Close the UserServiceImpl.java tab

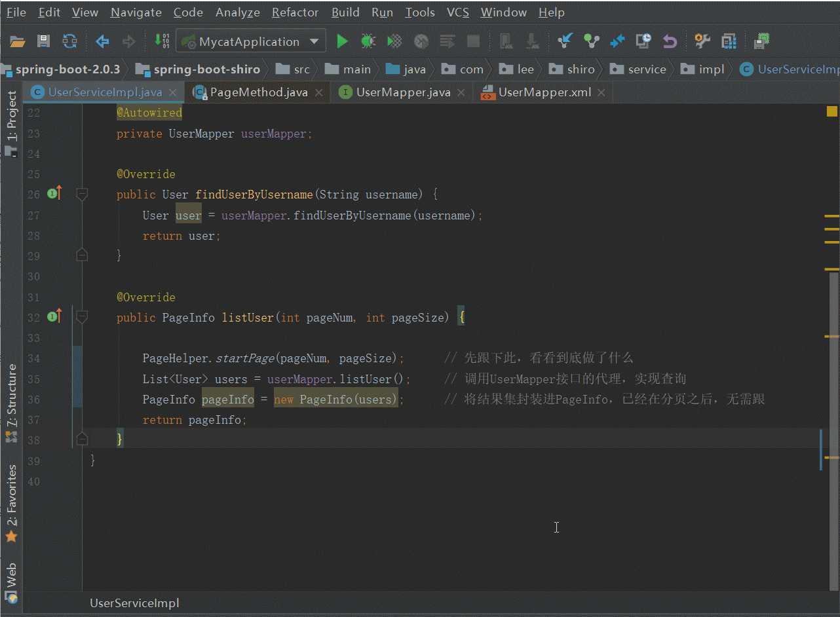174,93
